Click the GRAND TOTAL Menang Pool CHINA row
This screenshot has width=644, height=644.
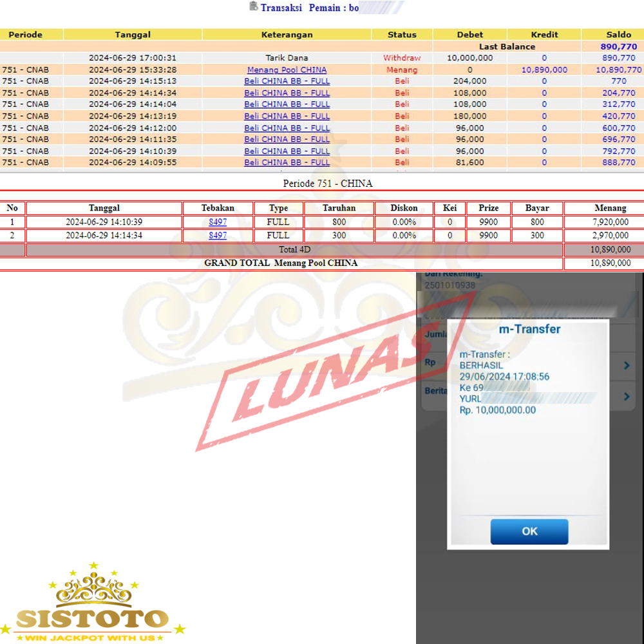281,263
